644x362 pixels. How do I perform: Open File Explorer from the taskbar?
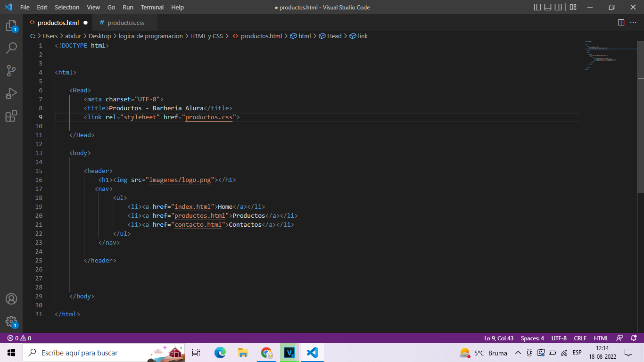coord(243,353)
